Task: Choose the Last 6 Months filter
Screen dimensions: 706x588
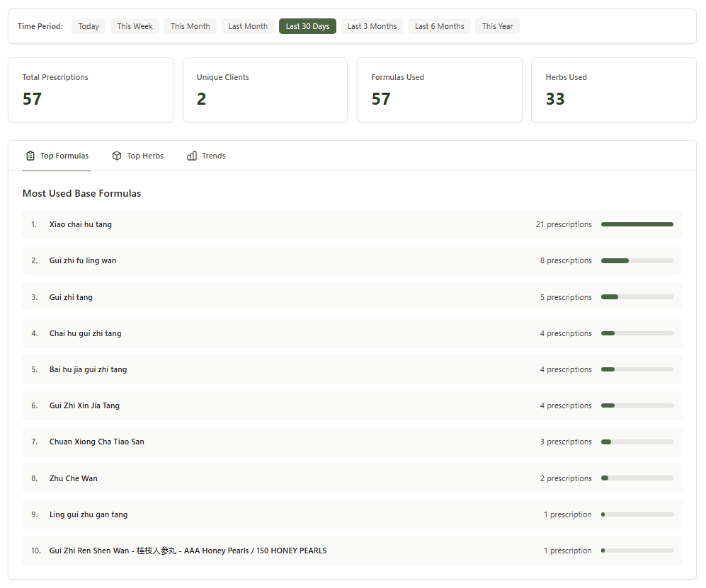Action: 438,25
